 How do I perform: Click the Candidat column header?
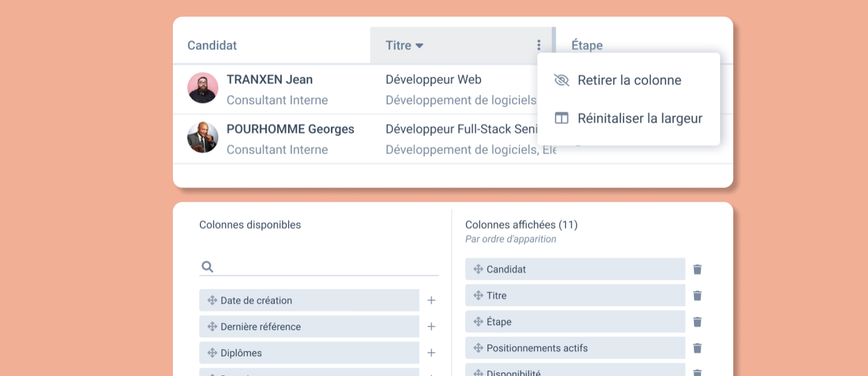click(212, 45)
